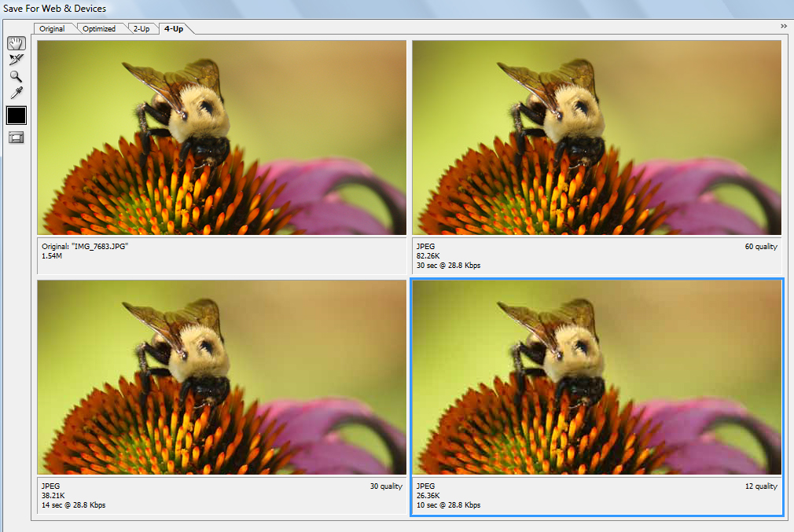This screenshot has height=532, width=794.
Task: Select the 12 quality JPEG preview
Action: pos(597,377)
